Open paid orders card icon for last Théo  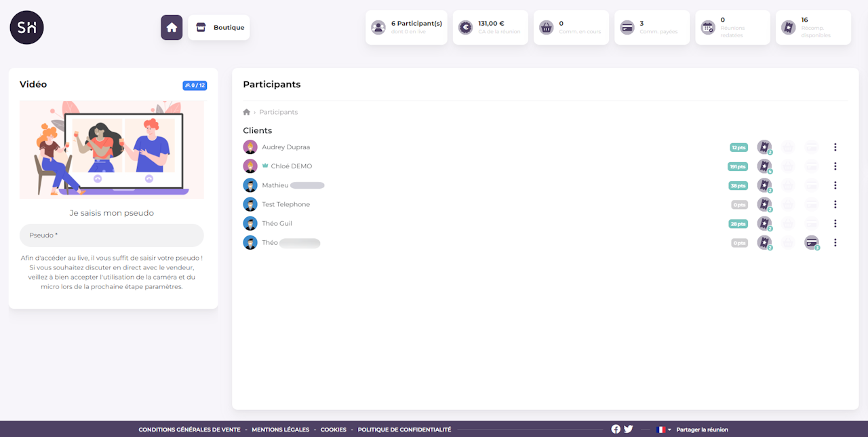pos(811,242)
